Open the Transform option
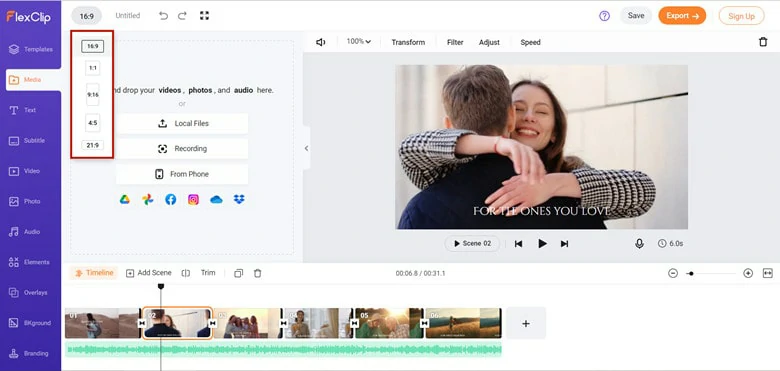 pos(408,42)
